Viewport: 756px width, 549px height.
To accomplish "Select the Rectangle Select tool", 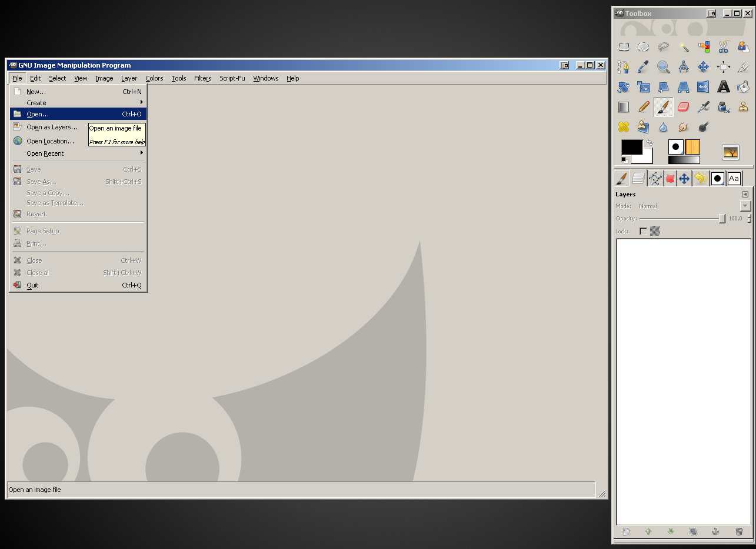I will point(624,48).
